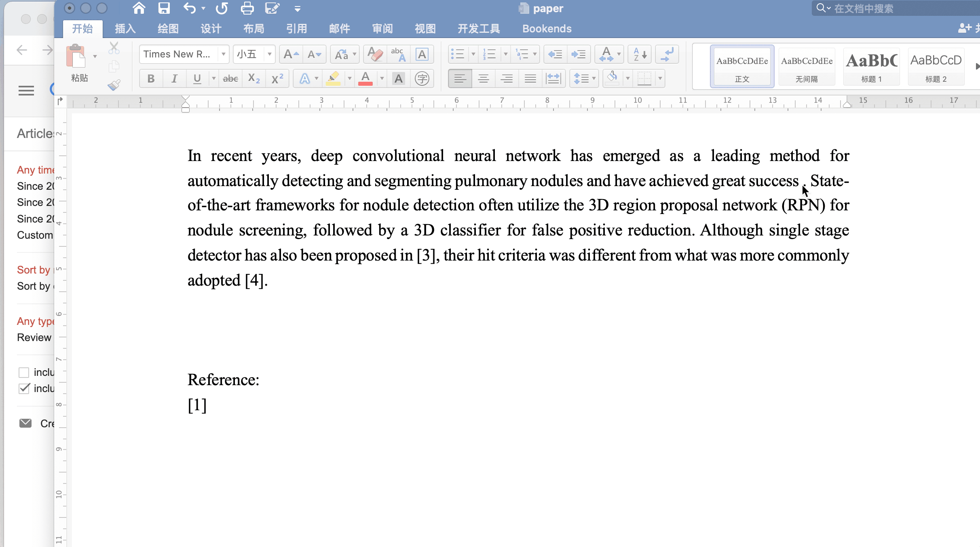This screenshot has width=980, height=547.
Task: Click the Save document icon
Action: click(x=164, y=8)
